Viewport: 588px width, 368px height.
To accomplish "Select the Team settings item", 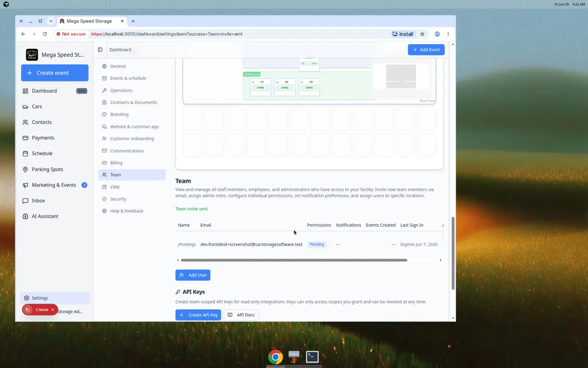I will point(132,175).
